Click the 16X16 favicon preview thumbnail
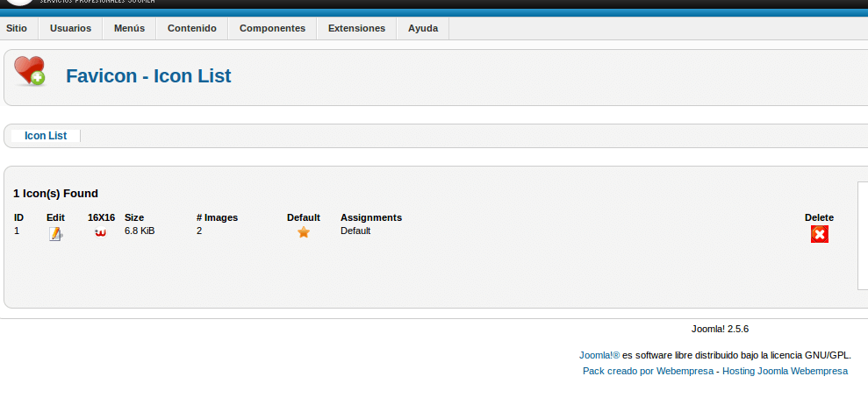 tap(100, 232)
